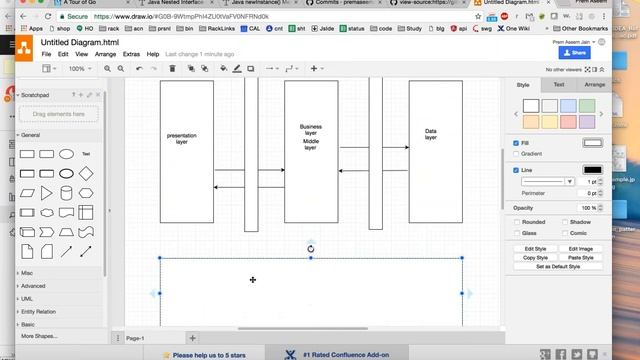Open the Extras menu
The image size is (640, 360).
(131, 54)
